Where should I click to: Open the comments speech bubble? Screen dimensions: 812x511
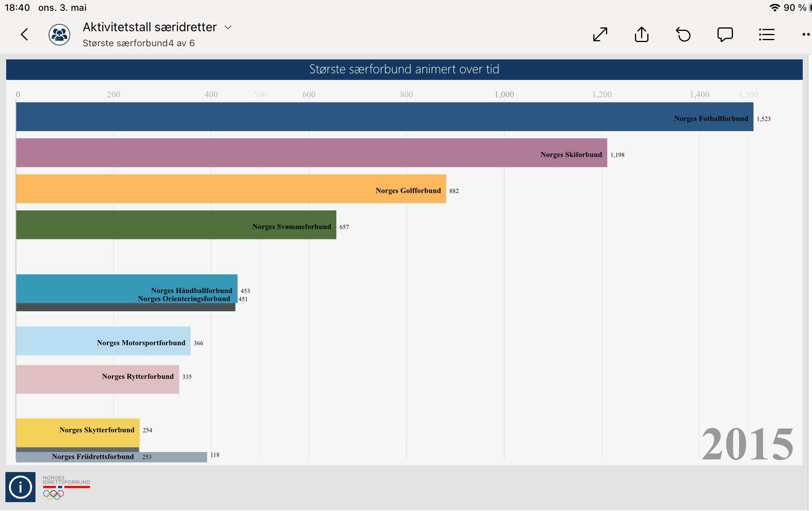pyautogui.click(x=725, y=34)
